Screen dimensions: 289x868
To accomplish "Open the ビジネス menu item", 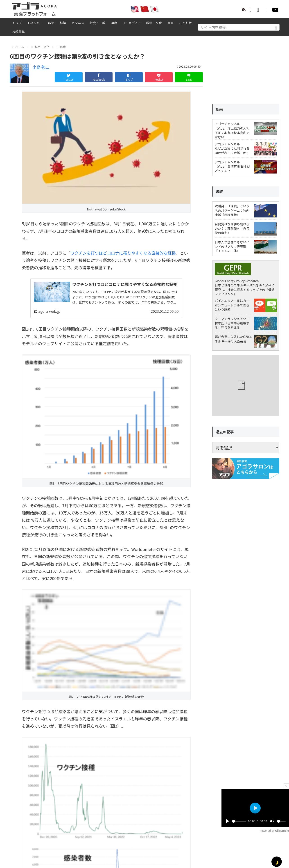I will [x=78, y=23].
